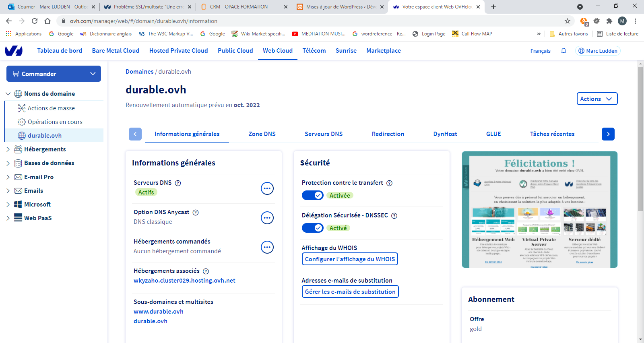Open Public Cloud in top navigation

[235, 51]
